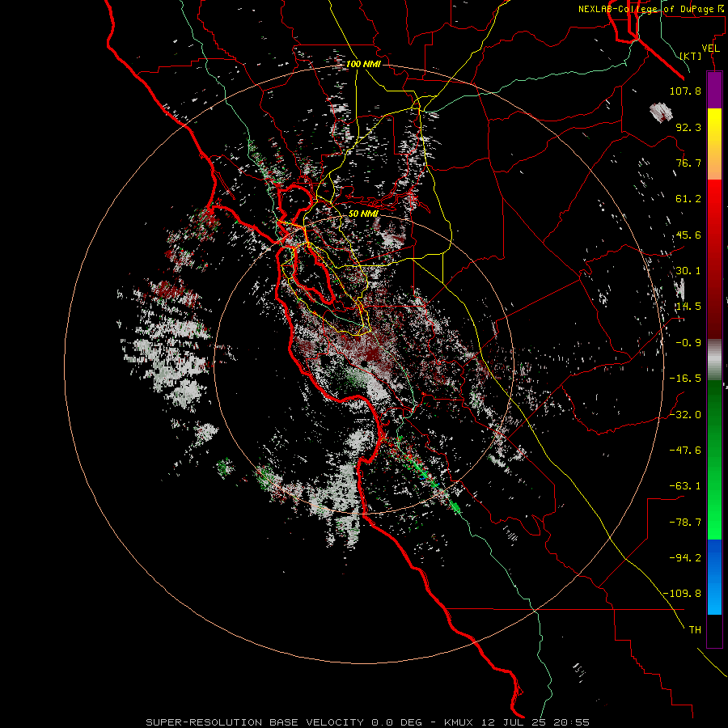Select the 14.5 velocity scale value
728x728 pixels.
[688, 307]
